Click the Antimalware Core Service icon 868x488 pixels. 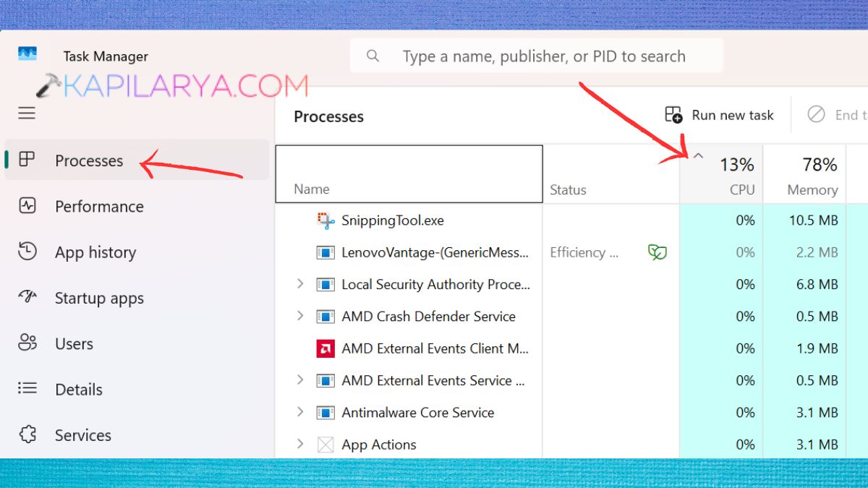pyautogui.click(x=325, y=412)
